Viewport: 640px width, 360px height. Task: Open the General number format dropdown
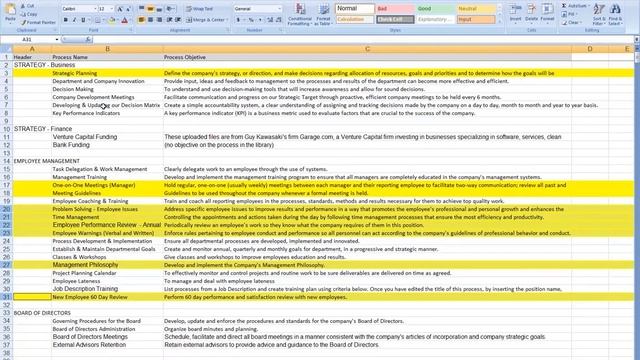(x=279, y=9)
